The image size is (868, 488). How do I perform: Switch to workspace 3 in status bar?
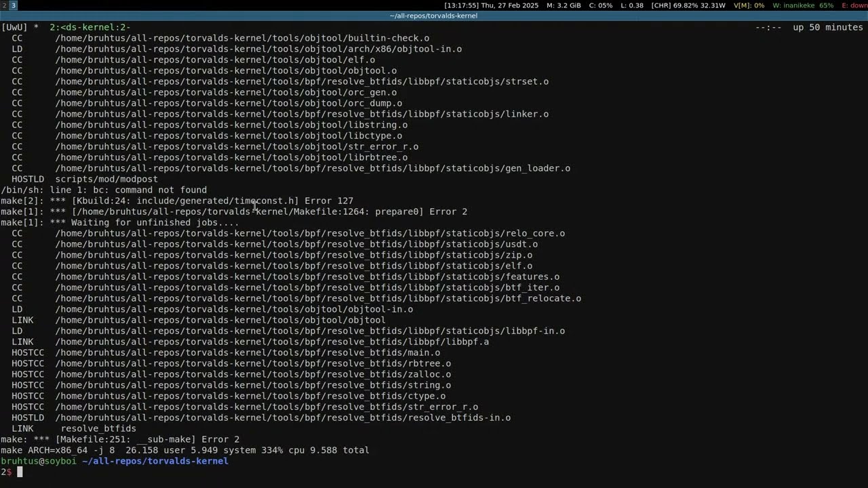[13, 5]
